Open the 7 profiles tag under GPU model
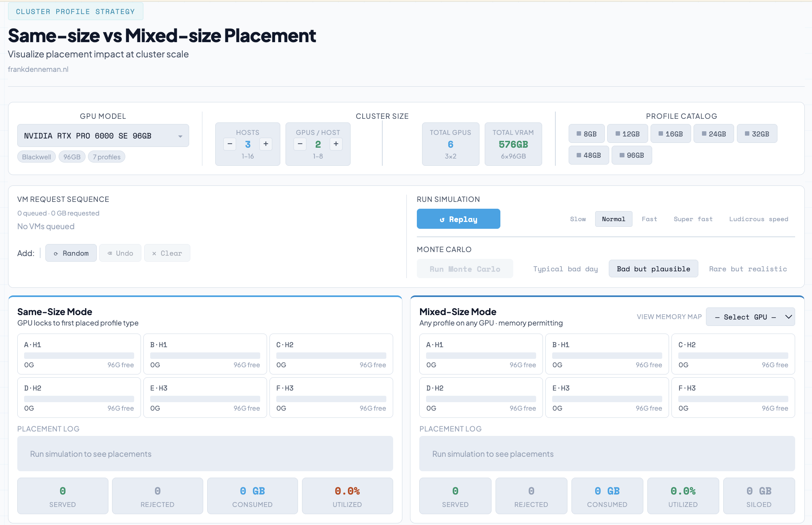This screenshot has width=812, height=525. click(106, 157)
